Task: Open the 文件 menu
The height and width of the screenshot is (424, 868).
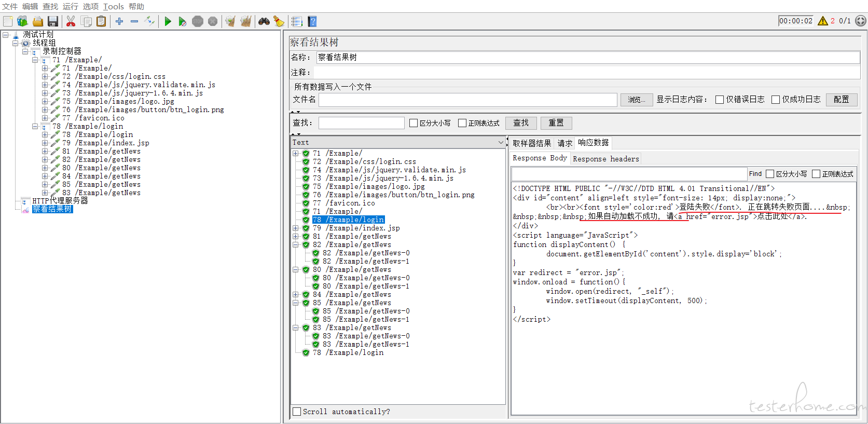Action: (10, 6)
